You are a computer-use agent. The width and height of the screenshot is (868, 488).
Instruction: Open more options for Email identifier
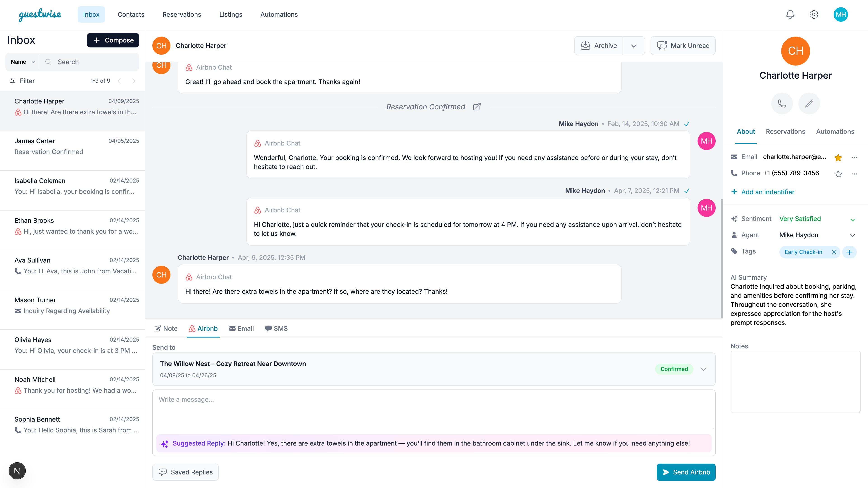[854, 157]
